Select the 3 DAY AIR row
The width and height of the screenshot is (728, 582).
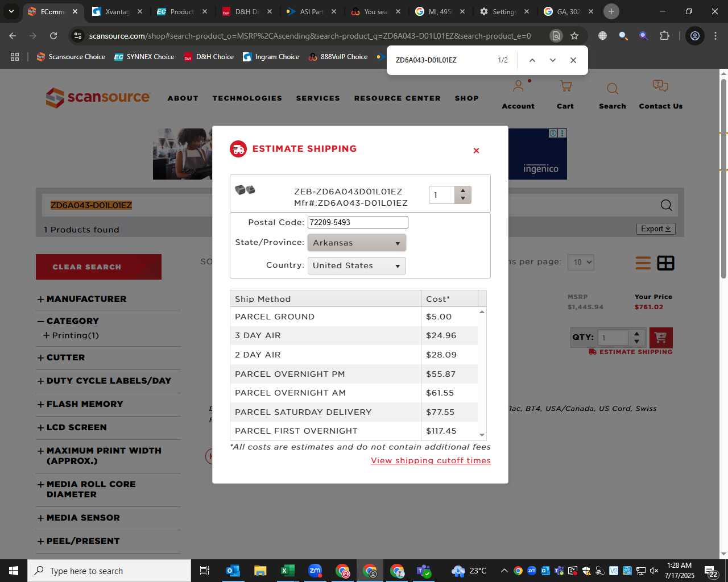pyautogui.click(x=354, y=335)
